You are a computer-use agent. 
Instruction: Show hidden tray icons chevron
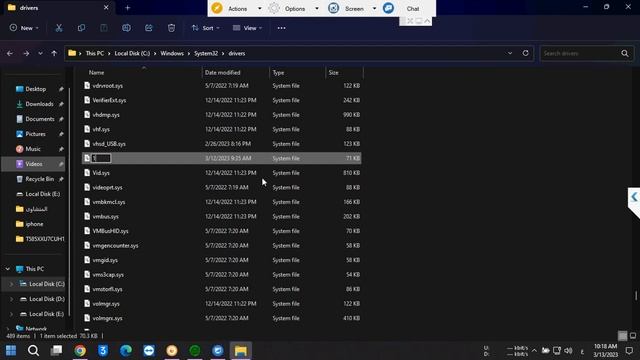click(x=534, y=351)
